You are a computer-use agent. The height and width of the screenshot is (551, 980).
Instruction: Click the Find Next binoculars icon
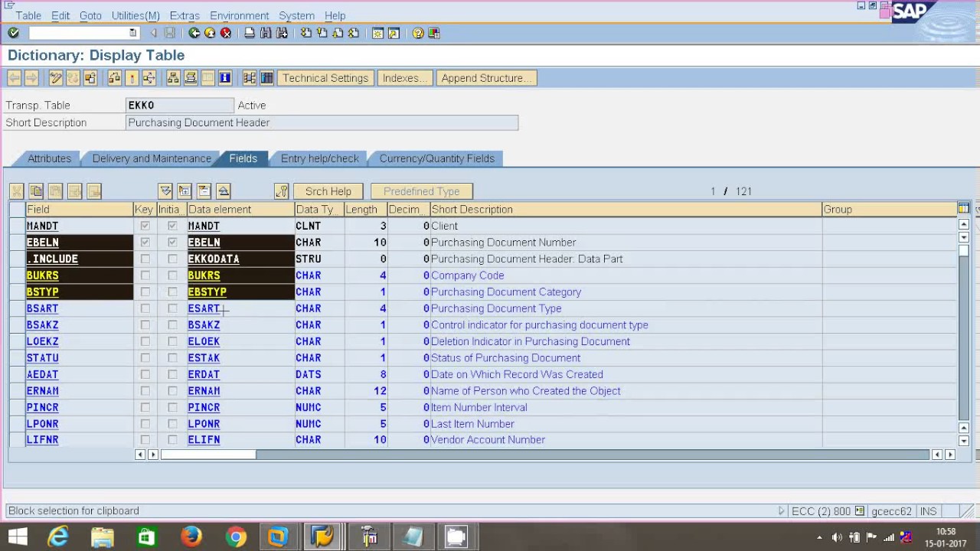pos(282,33)
